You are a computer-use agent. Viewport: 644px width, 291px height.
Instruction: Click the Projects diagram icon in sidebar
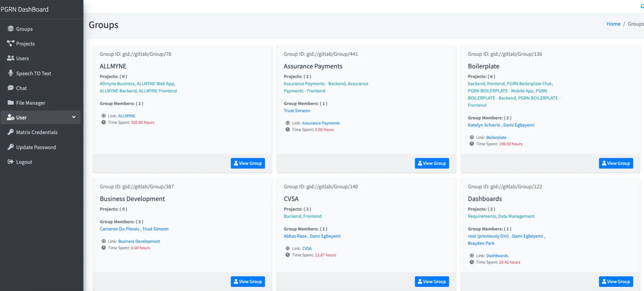11,43
